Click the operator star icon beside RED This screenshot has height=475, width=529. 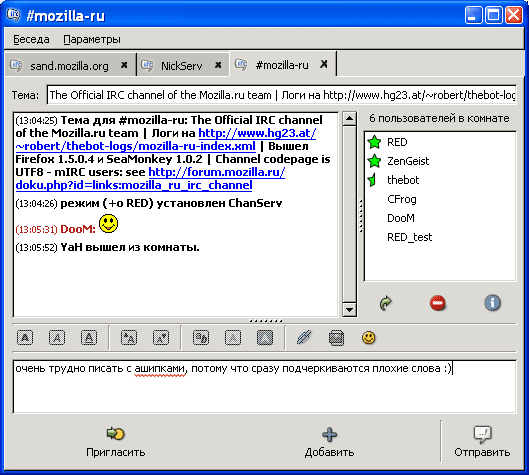point(374,142)
